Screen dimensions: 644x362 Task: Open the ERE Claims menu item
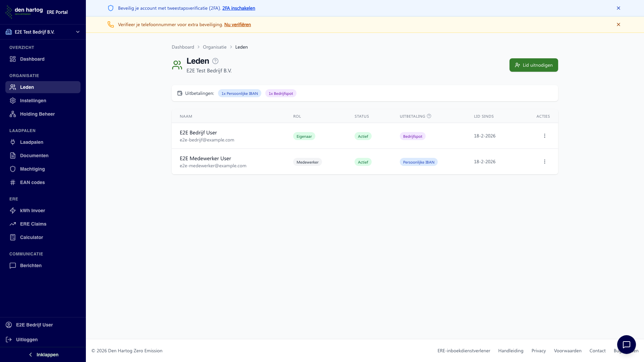[33, 224]
